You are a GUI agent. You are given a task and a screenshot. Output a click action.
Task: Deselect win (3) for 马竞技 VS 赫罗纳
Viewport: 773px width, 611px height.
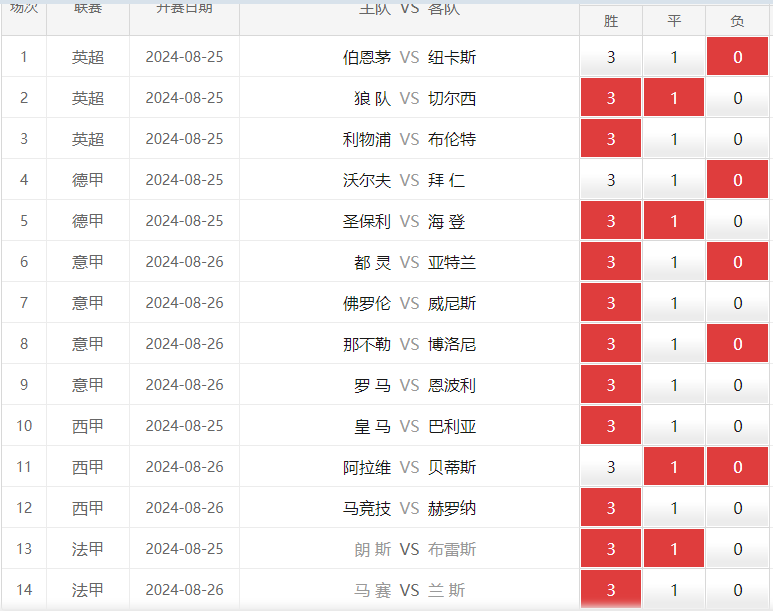coord(611,507)
